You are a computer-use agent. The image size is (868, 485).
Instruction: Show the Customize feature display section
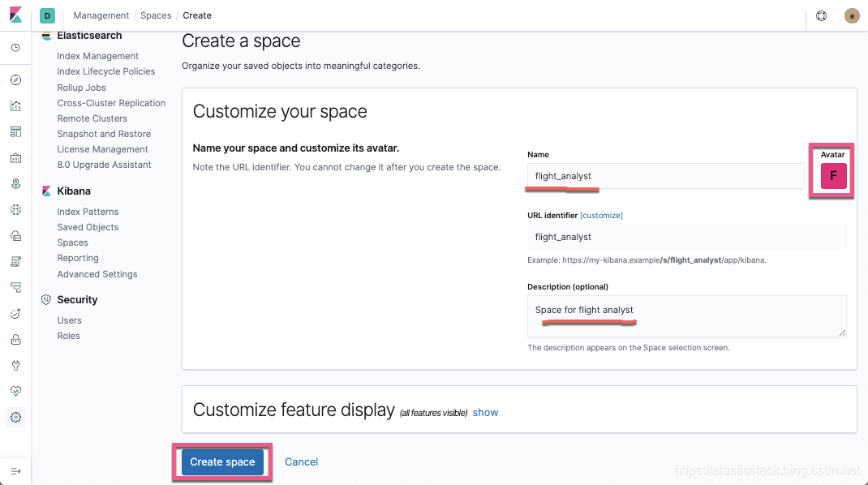[x=485, y=413]
